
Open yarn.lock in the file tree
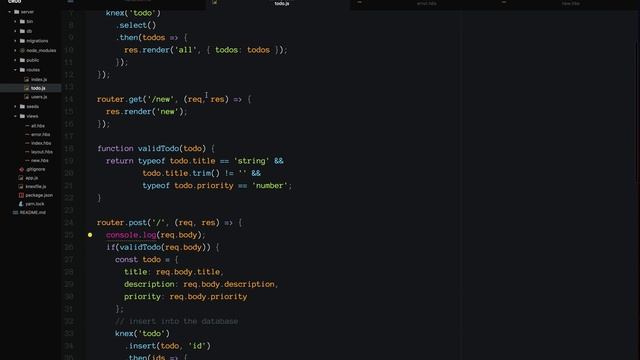click(x=35, y=204)
